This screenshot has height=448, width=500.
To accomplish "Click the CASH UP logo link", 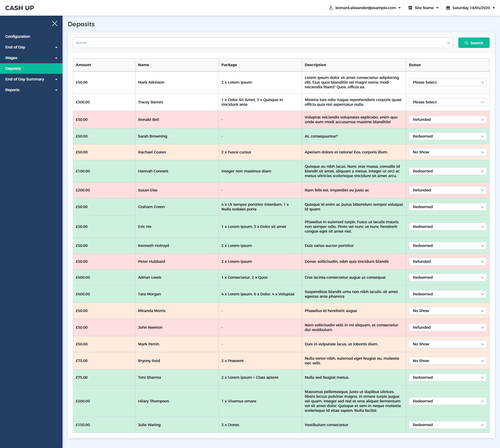I will tap(20, 8).
